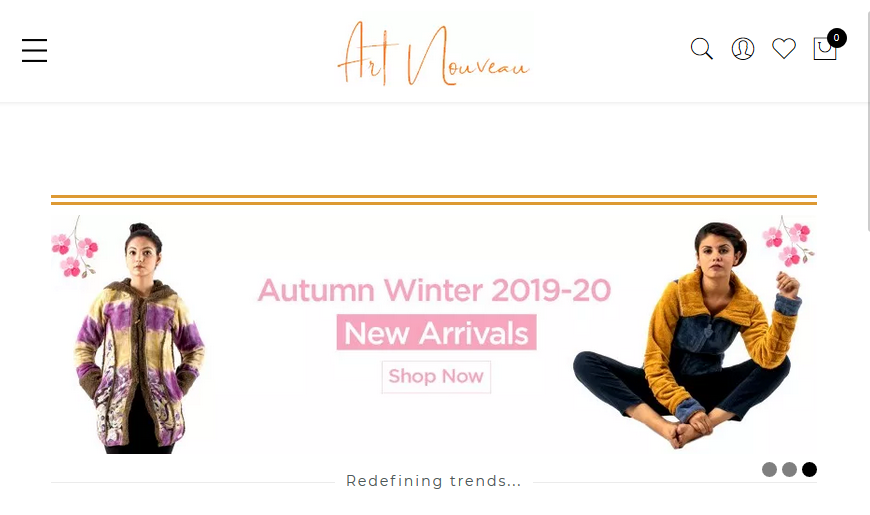Screen dimensions: 870x515
Task: View wishlist via heart icon
Action: coord(783,49)
